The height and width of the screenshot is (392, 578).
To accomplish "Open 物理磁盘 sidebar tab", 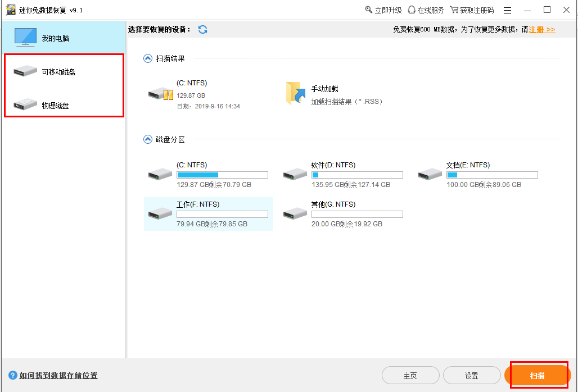I will 64,105.
